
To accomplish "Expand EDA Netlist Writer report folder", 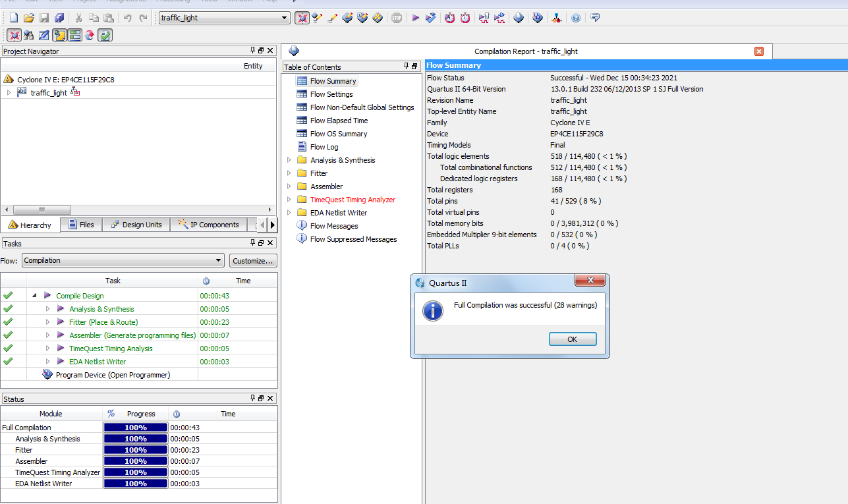I will click(x=289, y=213).
